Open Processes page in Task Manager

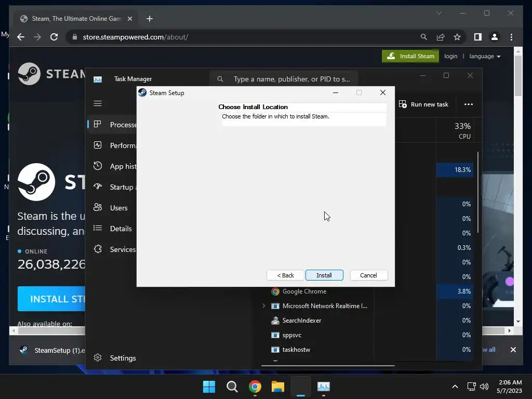click(x=113, y=125)
